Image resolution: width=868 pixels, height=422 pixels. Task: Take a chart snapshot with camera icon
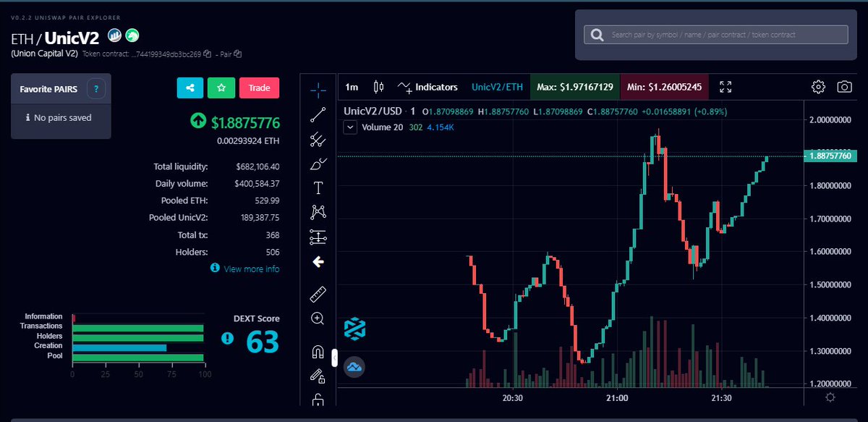click(844, 87)
